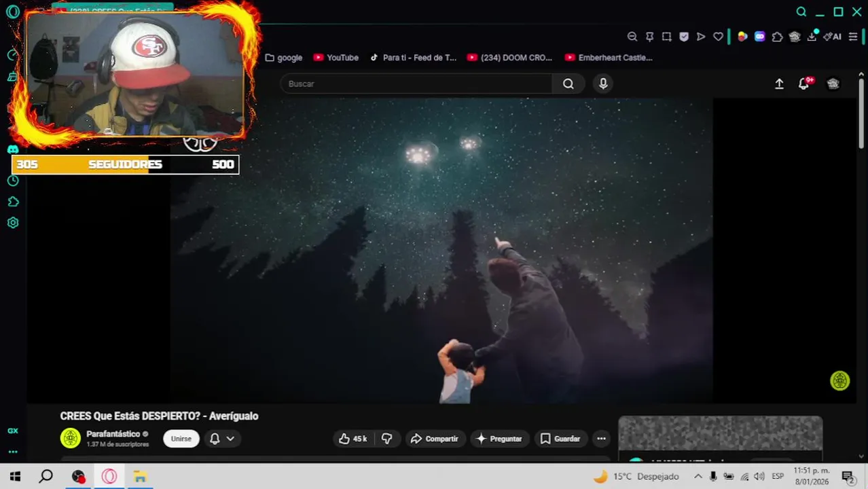Open the weather 15°C Despejado widget

[x=636, y=477]
